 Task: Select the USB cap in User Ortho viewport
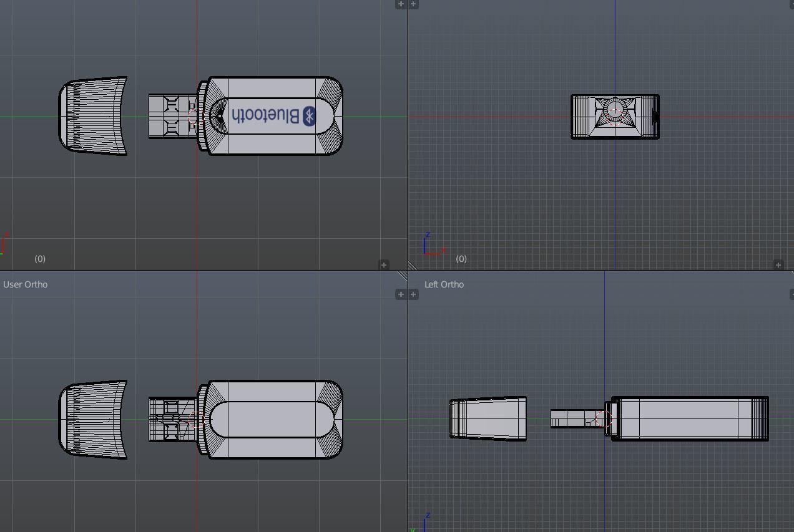[x=93, y=420]
